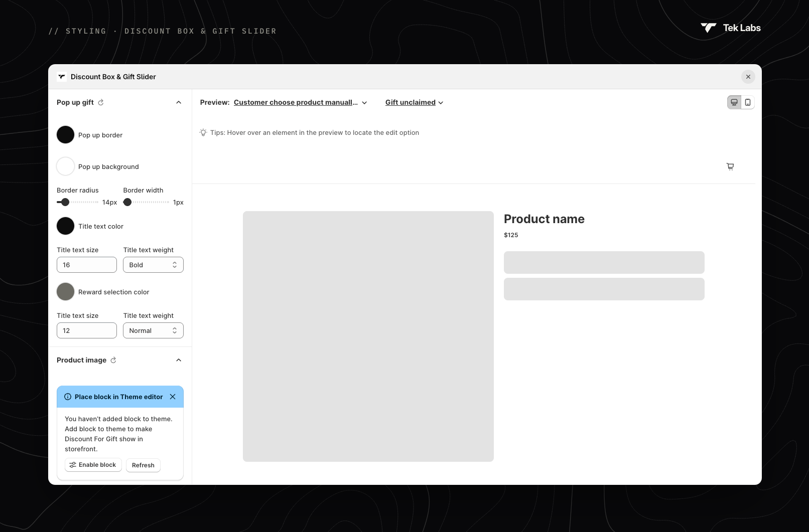Click the Product image section title
The image size is (809, 532).
(81, 360)
